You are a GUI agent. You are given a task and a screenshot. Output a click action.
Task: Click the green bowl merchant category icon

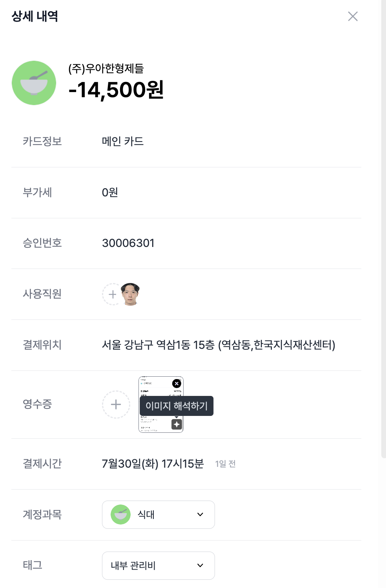pos(34,83)
